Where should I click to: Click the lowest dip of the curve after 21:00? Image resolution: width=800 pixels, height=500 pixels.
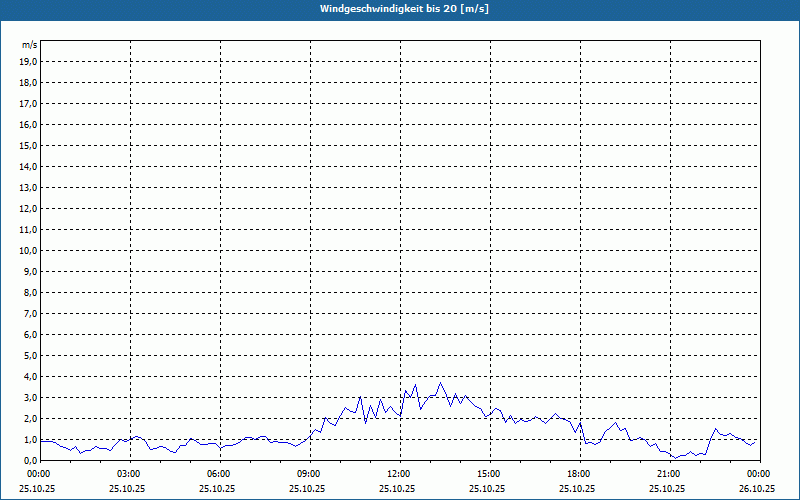[676, 458]
